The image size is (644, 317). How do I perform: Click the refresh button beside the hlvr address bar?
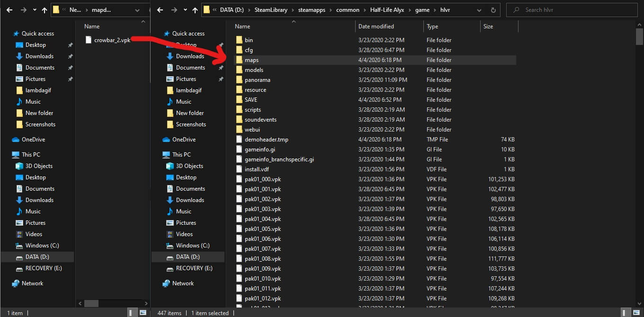click(493, 10)
